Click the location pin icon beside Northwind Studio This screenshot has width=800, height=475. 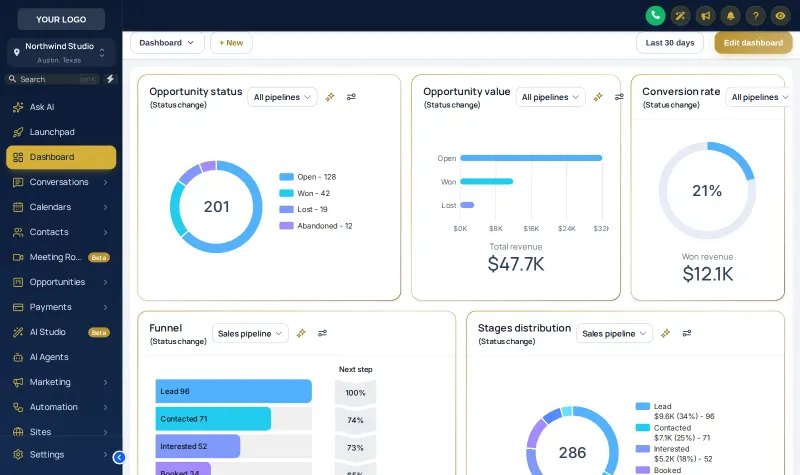(x=16, y=52)
